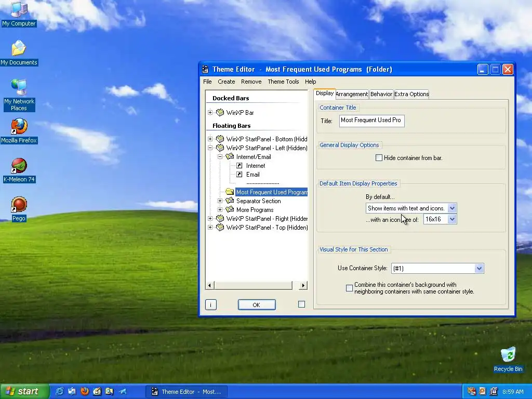
Task: Expand the Separator Section node
Action: (220, 201)
